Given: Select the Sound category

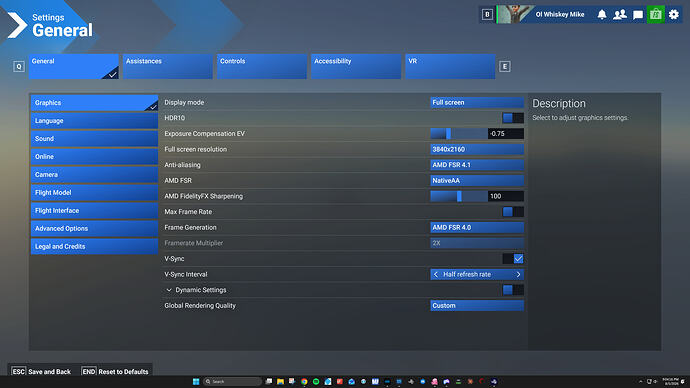Looking at the screenshot, I should click(x=94, y=139).
